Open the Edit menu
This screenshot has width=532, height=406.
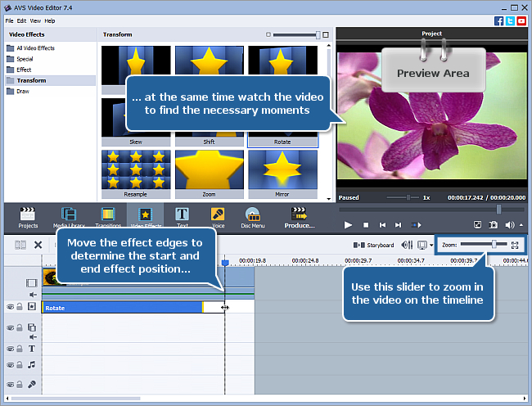tap(21, 21)
